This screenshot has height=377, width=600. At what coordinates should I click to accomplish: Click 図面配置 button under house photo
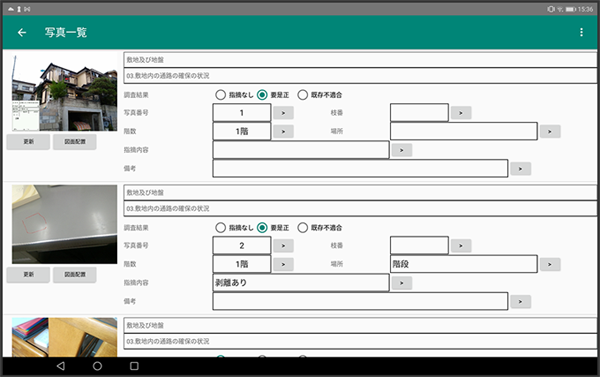(x=75, y=142)
